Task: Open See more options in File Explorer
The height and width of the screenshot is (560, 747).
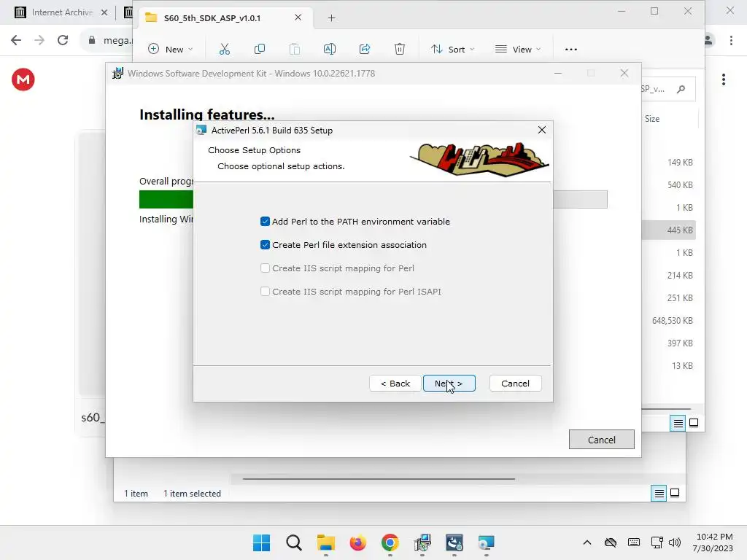Action: click(570, 49)
